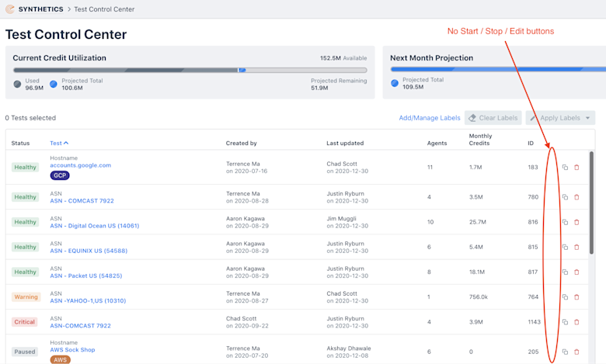This screenshot has width=606, height=364.
Task: Click the 0 Tests selected text
Action: (x=30, y=118)
